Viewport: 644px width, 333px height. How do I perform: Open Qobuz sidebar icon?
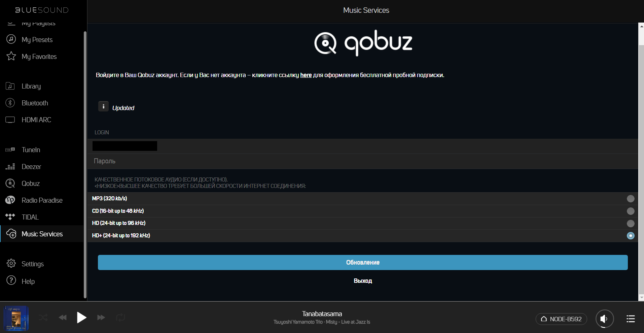10,183
